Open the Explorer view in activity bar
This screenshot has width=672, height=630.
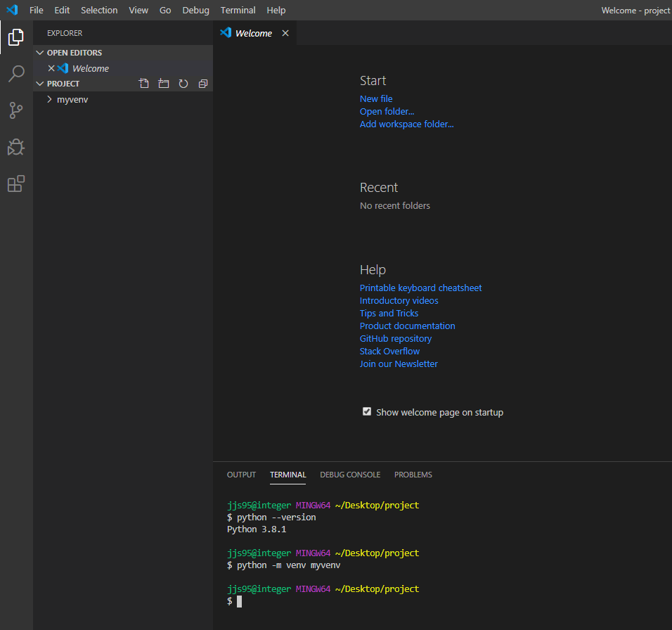tap(16, 37)
